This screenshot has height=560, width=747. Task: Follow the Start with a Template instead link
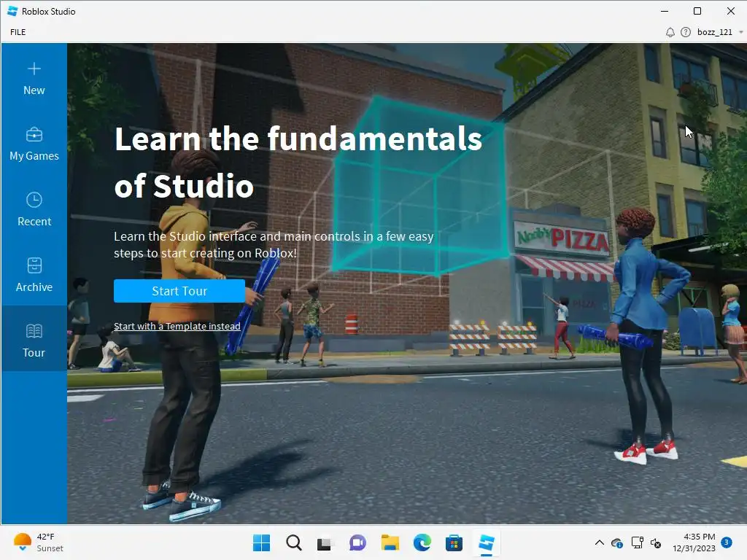pyautogui.click(x=177, y=326)
